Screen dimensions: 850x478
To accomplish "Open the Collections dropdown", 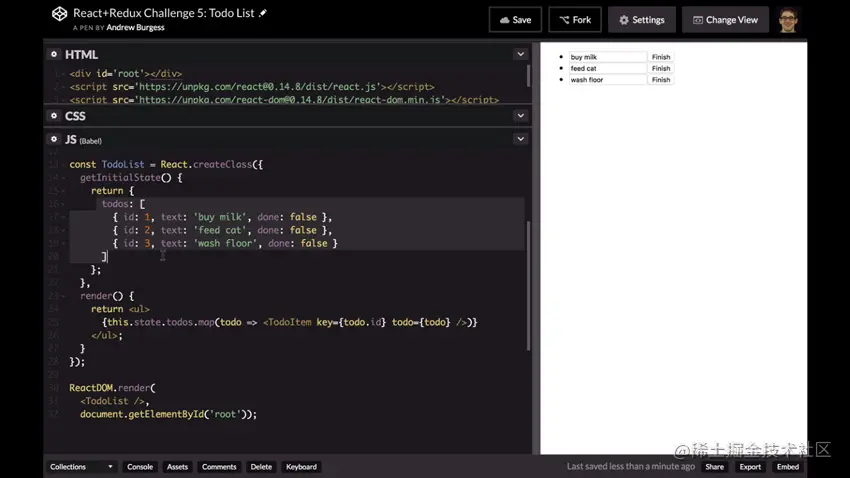I will coord(81,467).
